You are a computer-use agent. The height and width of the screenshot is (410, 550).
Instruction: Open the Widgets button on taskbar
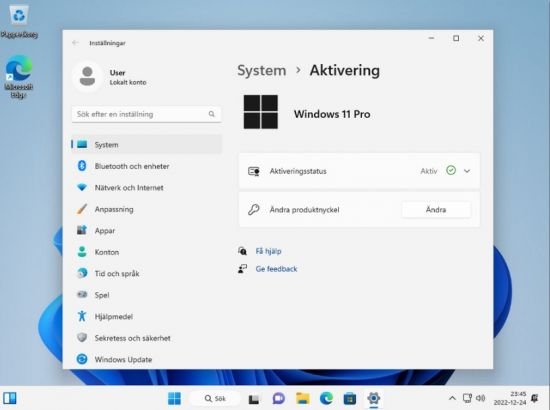[10, 398]
